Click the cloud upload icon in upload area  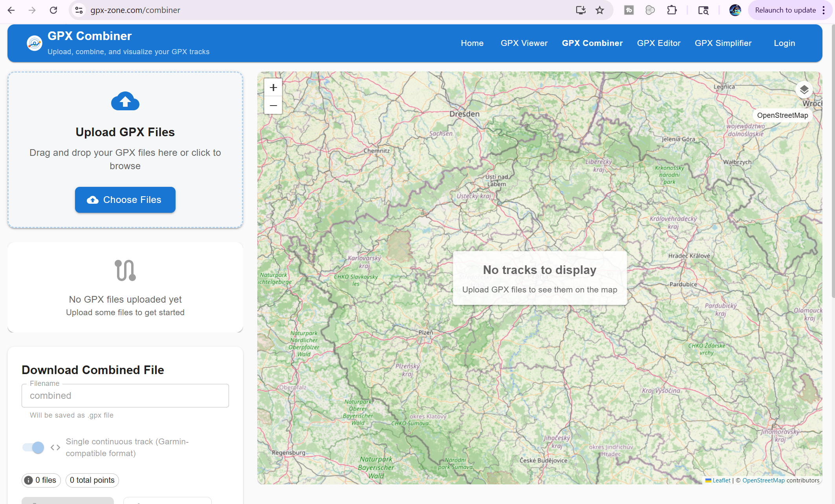point(125,101)
